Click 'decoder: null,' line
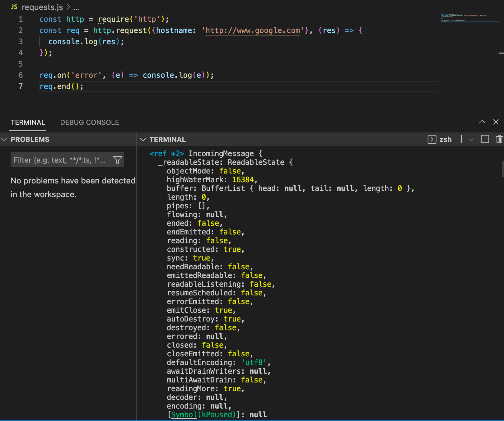This screenshot has width=504, height=421. click(197, 397)
